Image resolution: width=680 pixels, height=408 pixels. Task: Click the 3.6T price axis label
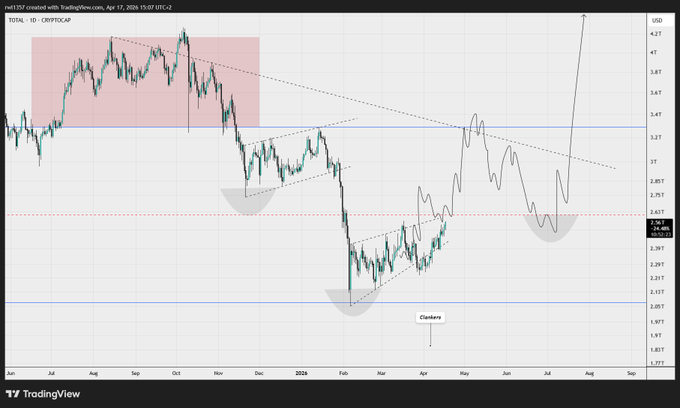tap(656, 93)
